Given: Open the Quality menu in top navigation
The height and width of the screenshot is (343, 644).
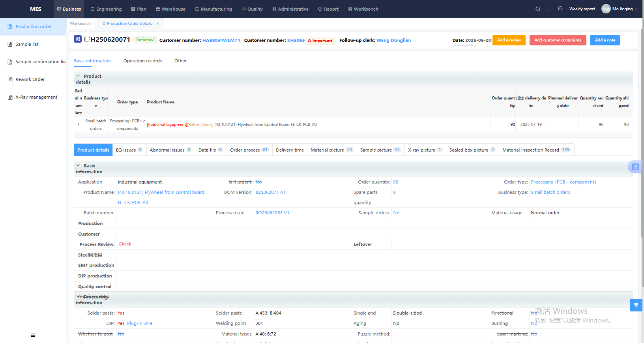Looking at the screenshot, I should point(252,9).
